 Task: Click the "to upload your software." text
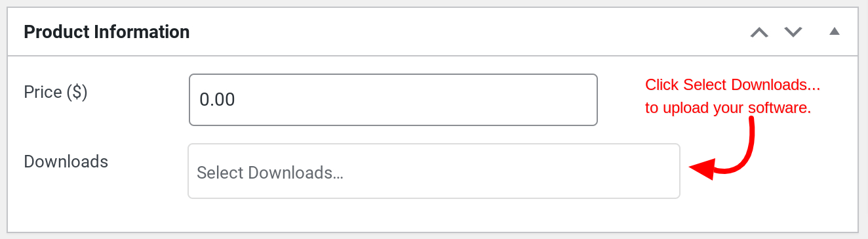point(728,108)
